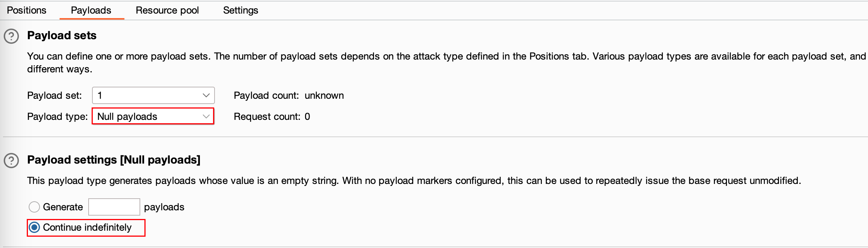Open help for Payload sets section
This screenshot has width=868, height=248.
11,36
